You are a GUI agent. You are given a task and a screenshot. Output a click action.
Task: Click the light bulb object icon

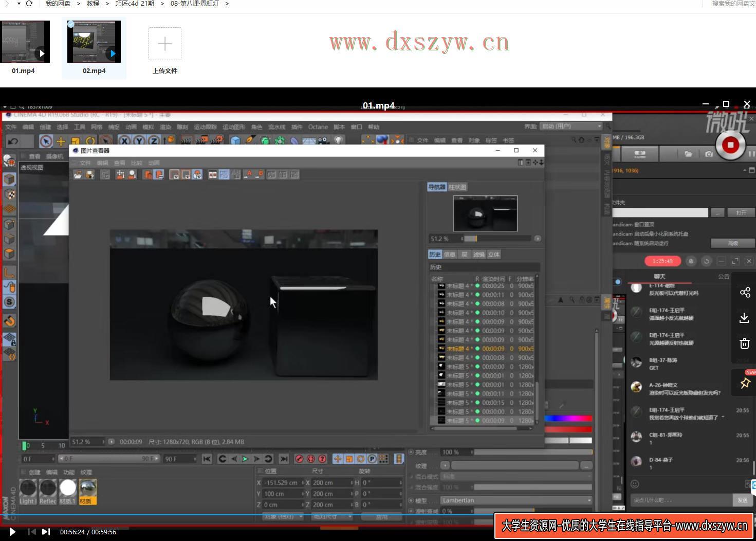point(339,140)
